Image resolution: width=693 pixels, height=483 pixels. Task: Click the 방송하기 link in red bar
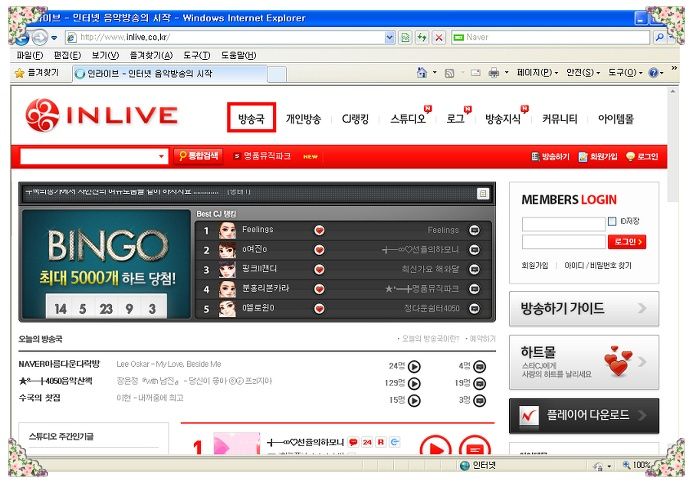[x=550, y=156]
